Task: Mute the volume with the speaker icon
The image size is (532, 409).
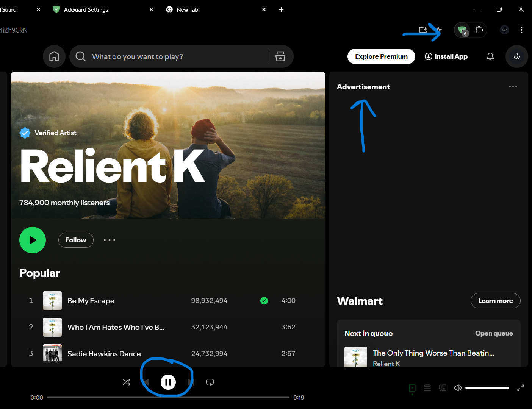Action: pyautogui.click(x=457, y=387)
